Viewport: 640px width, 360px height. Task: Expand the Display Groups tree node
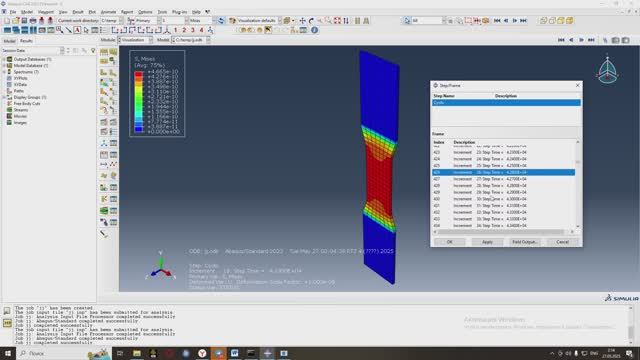point(4,97)
